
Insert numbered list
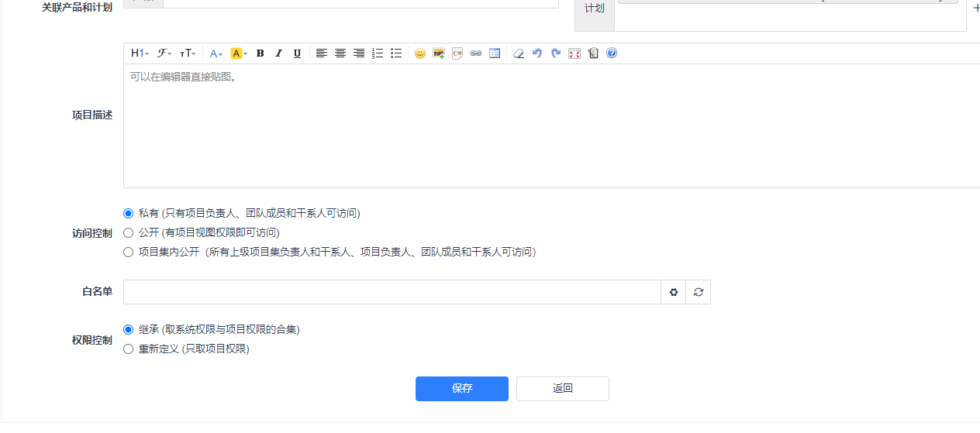(378, 53)
